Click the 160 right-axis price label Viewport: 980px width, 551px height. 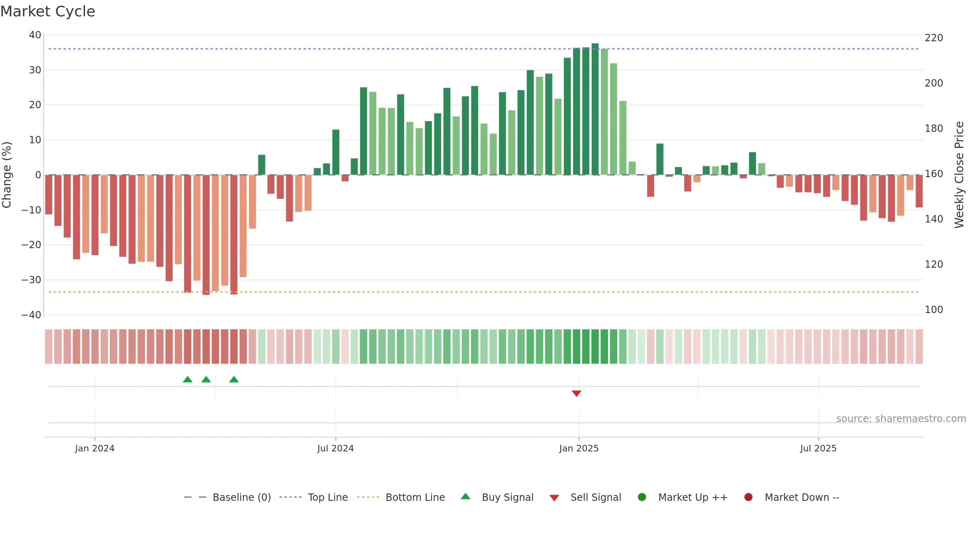[934, 174]
